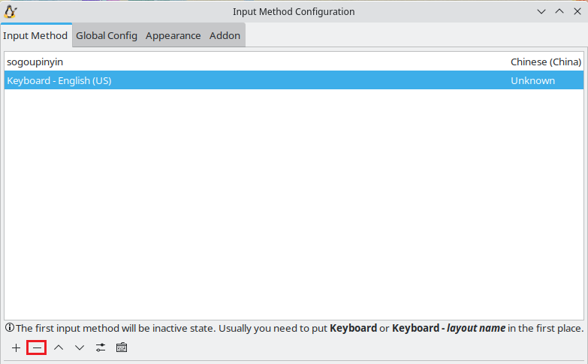Move selected input method down
The height and width of the screenshot is (364, 588).
79,348
